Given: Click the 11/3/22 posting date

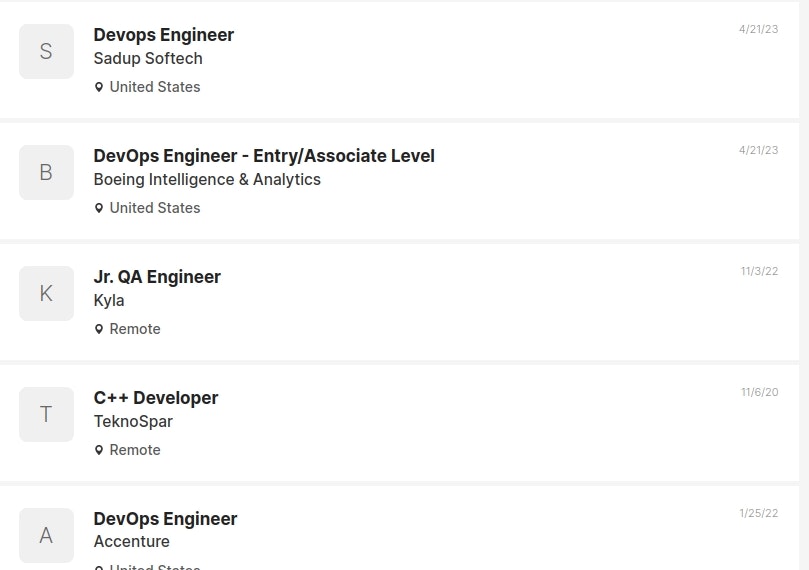Looking at the screenshot, I should (759, 271).
